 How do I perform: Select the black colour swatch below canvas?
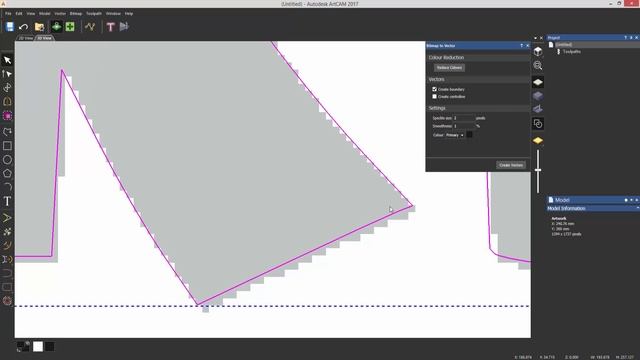50,347
